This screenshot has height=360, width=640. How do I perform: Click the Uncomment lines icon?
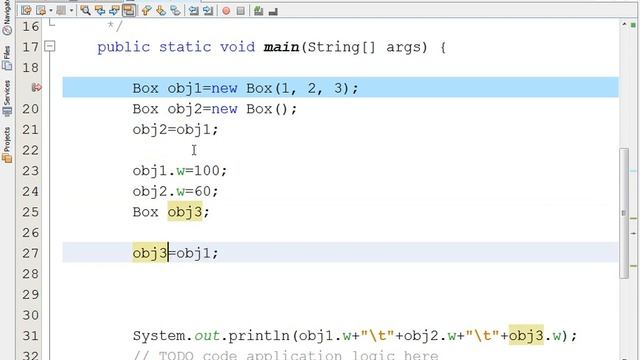pyautogui.click(x=273, y=11)
